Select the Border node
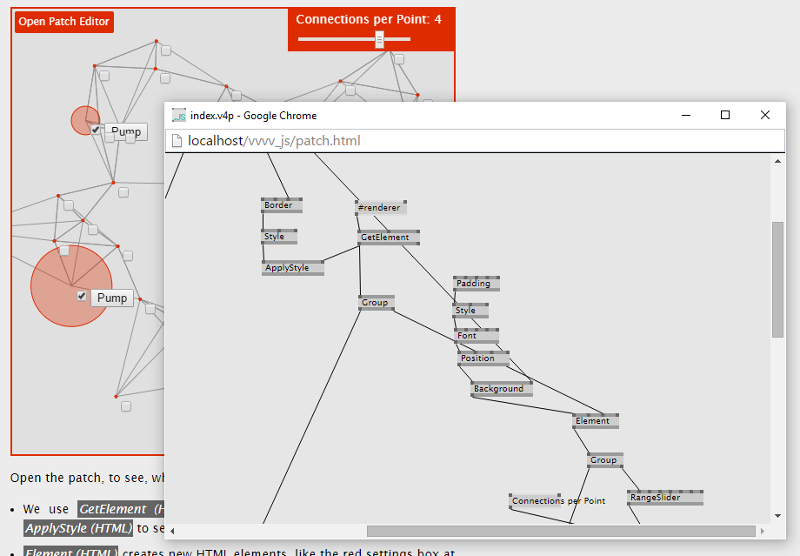This screenshot has height=556, width=800. (282, 205)
